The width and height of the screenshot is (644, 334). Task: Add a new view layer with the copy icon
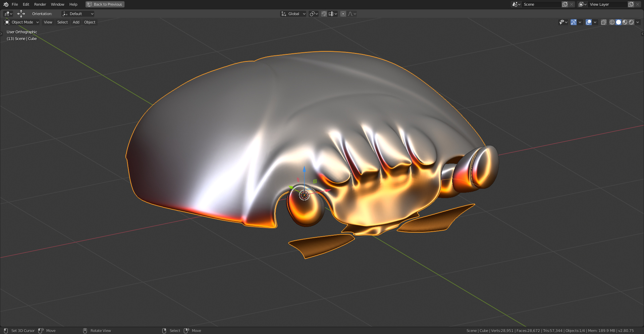click(631, 4)
